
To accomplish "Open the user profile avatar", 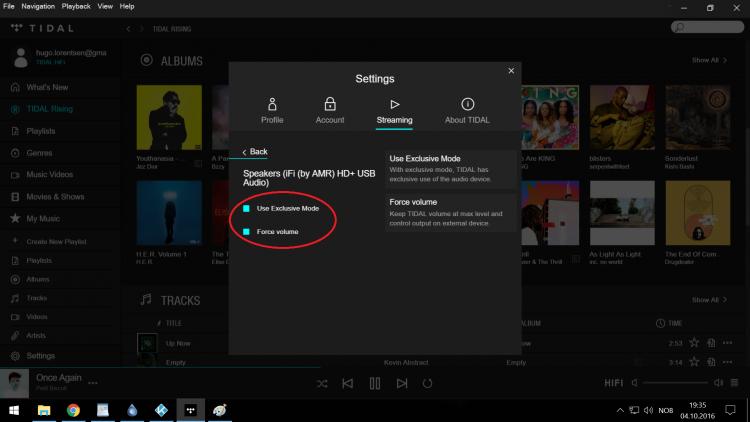I will tap(21, 57).
